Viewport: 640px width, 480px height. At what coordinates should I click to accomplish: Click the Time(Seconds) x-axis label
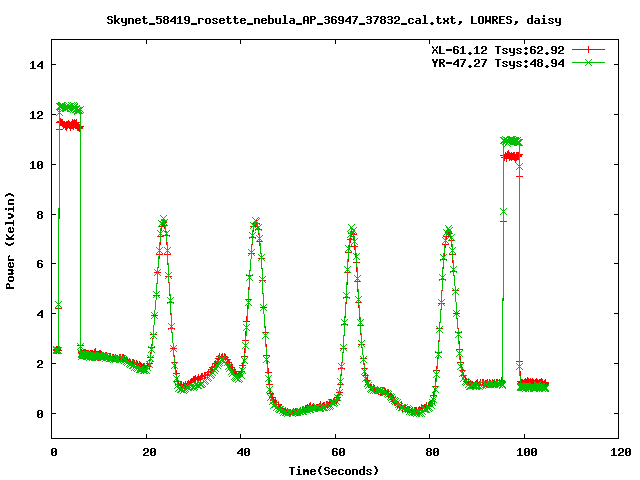[334, 471]
